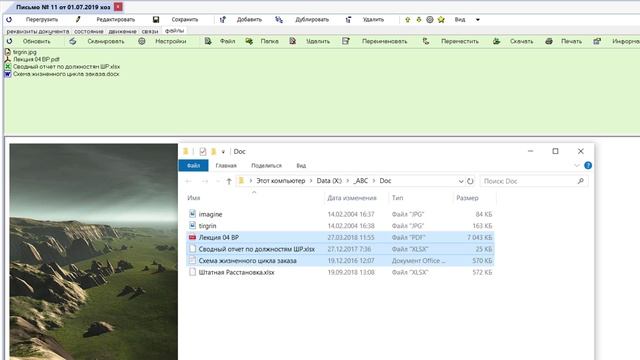
Task: Open the Explorer Файл ribbon tab
Action: [x=193, y=165]
